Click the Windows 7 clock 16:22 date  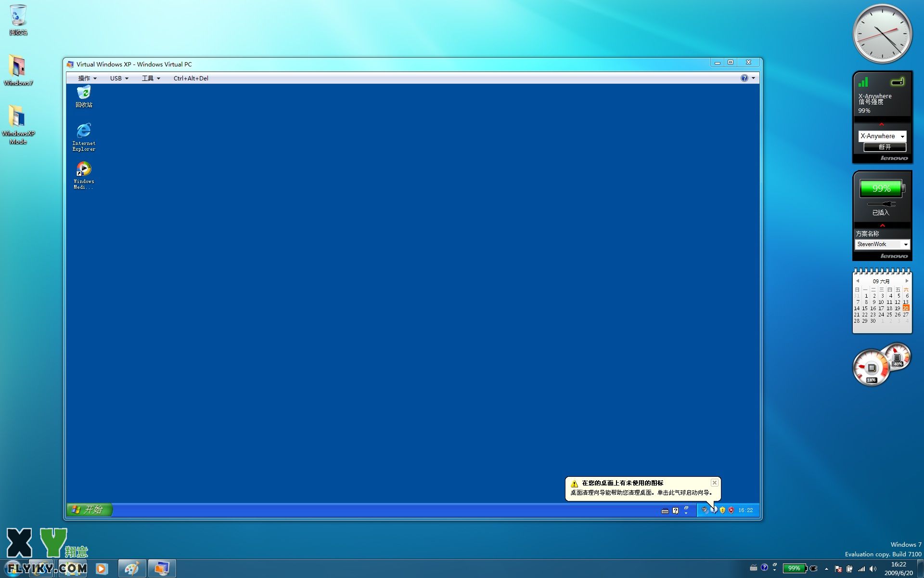tap(898, 568)
